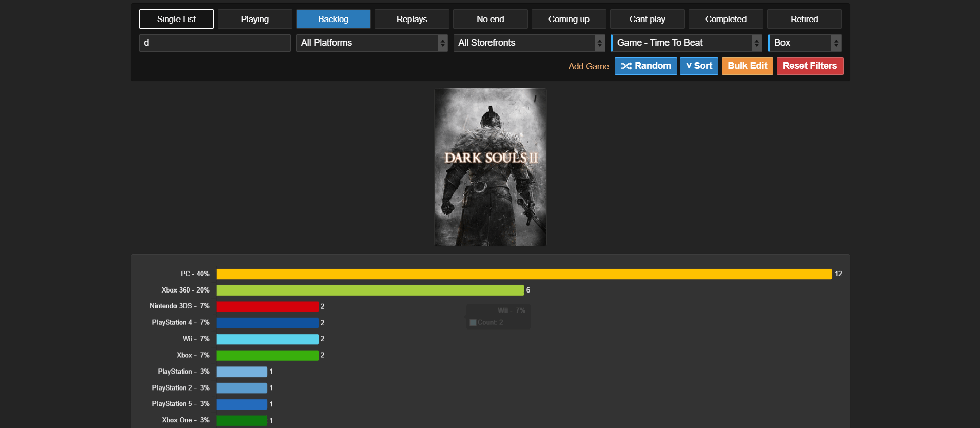The width and height of the screenshot is (980, 428).
Task: Select the red Nintendo 3DS bar
Action: click(x=267, y=306)
